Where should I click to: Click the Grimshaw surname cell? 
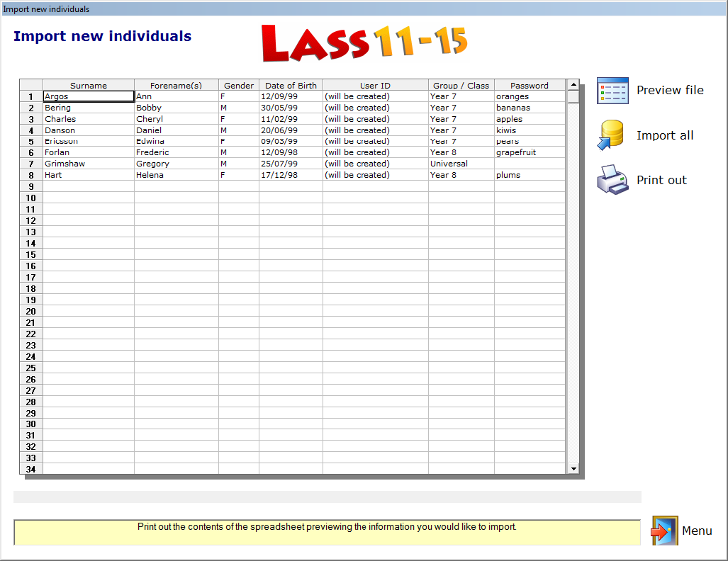[x=89, y=164]
